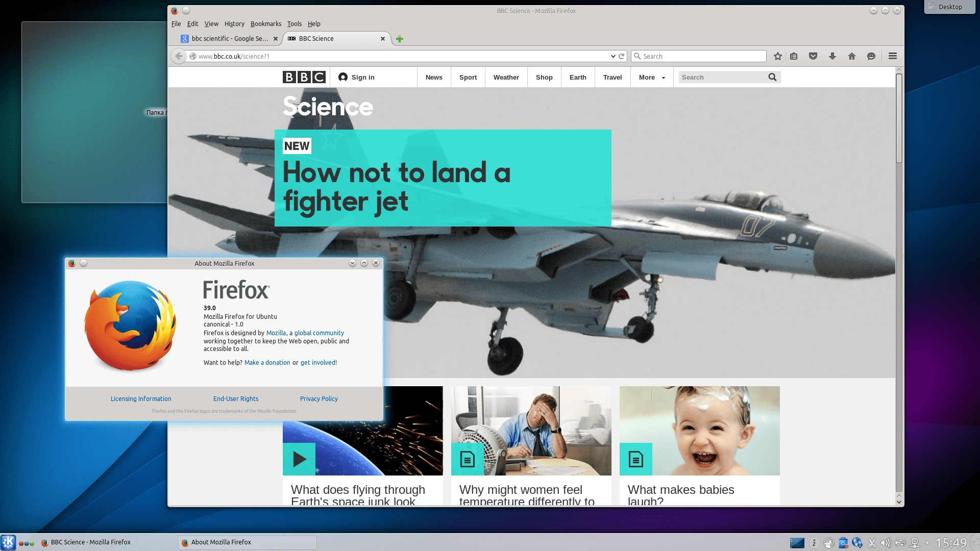Show the desktop preview icon in panel
980x551 pixels.
[x=797, y=543]
